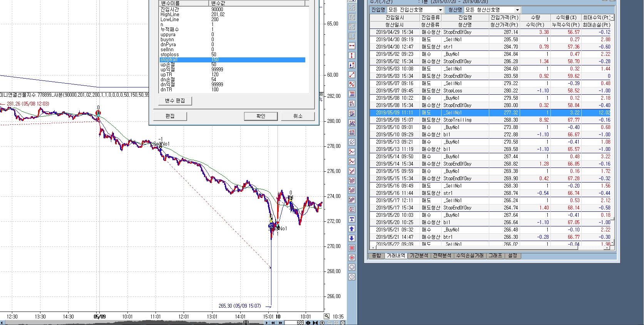Click the rewind chart scroll button
Screen dimensions: 644x325
tap(273, 323)
